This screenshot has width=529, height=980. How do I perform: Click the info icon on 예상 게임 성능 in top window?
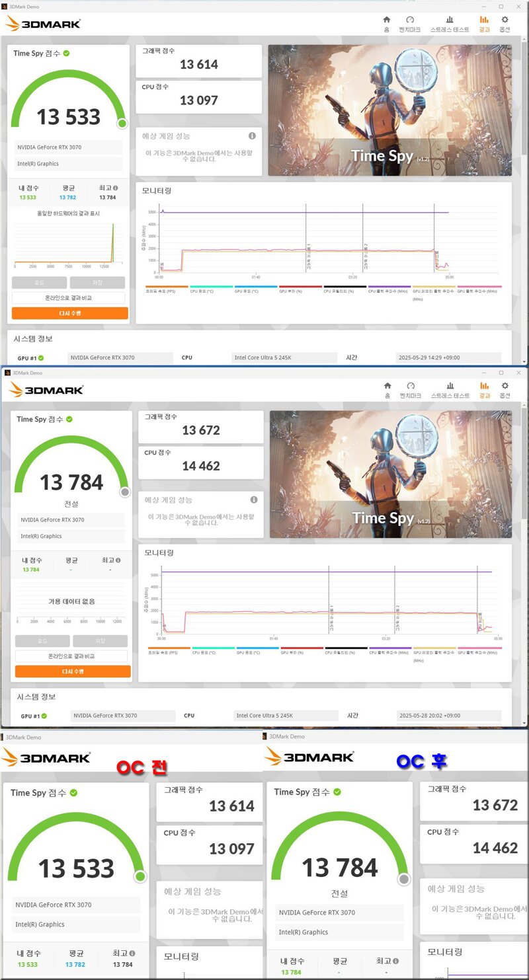pos(252,136)
